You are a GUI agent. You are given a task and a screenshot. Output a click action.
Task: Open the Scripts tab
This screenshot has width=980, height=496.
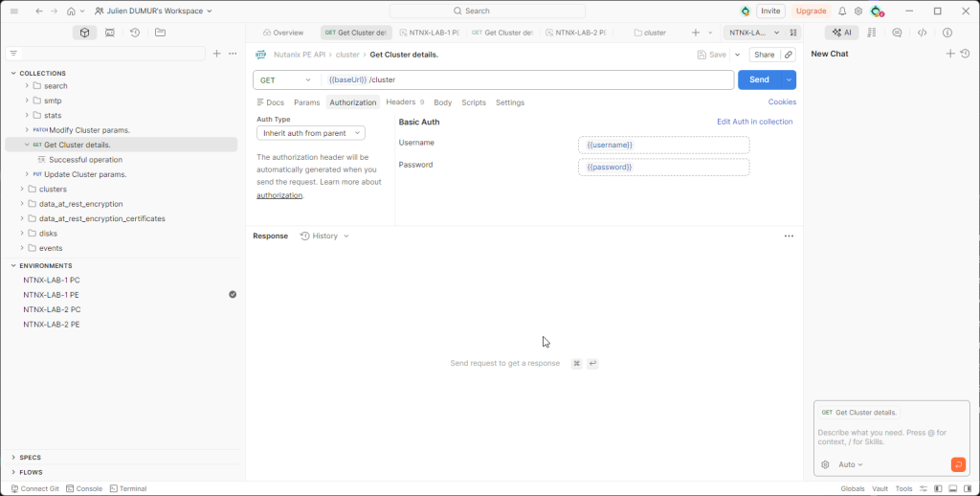pyautogui.click(x=474, y=102)
